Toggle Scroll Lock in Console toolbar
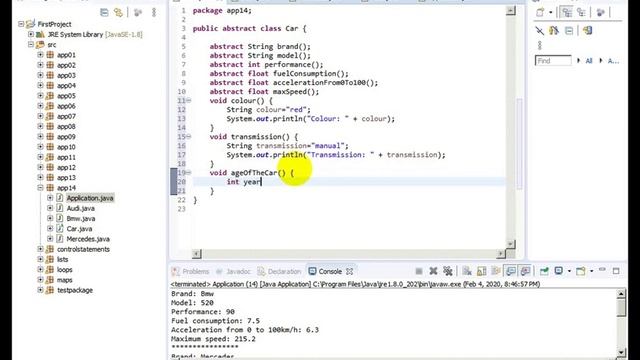This screenshot has width=640, height=360. pos(482,271)
